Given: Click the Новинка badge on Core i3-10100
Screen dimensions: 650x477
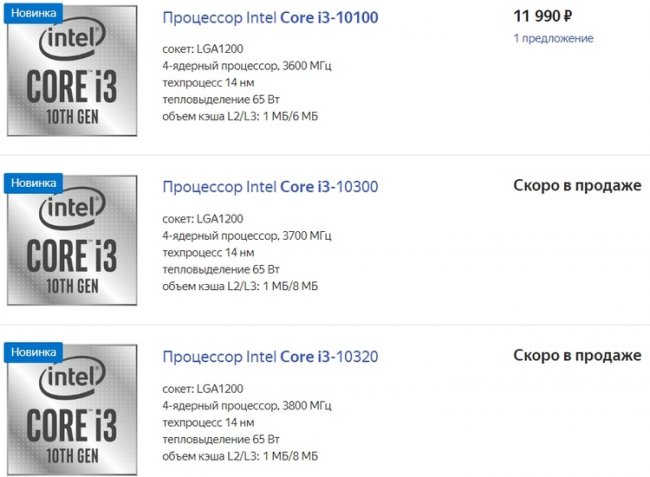Looking at the screenshot, I should [x=35, y=12].
